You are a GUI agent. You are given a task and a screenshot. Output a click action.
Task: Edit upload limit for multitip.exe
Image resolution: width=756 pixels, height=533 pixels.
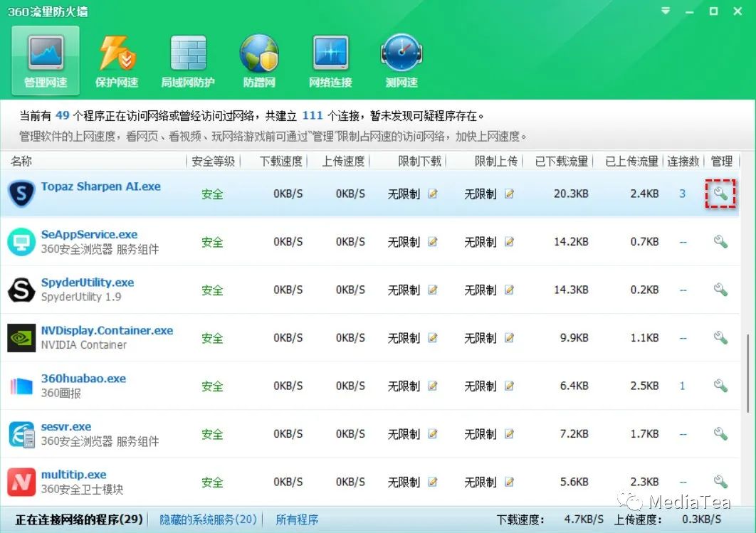click(x=509, y=482)
